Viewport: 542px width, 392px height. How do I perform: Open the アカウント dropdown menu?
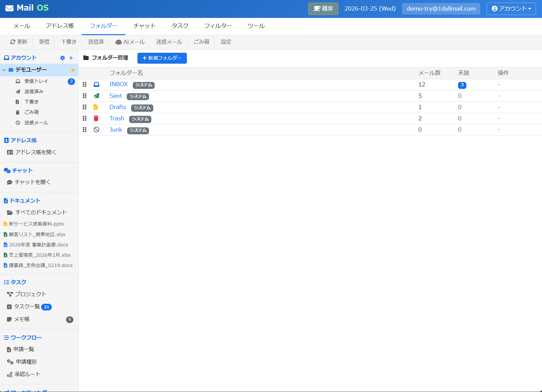click(511, 9)
